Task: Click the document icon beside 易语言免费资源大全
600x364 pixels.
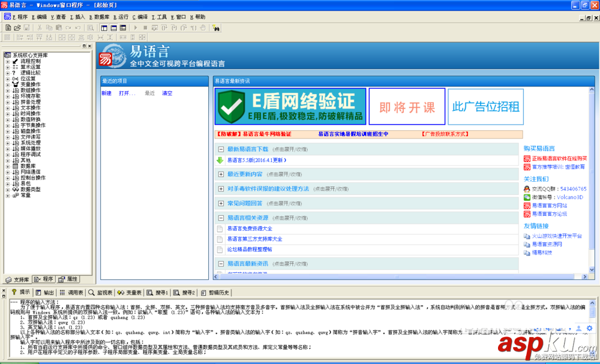Action: 220,229
